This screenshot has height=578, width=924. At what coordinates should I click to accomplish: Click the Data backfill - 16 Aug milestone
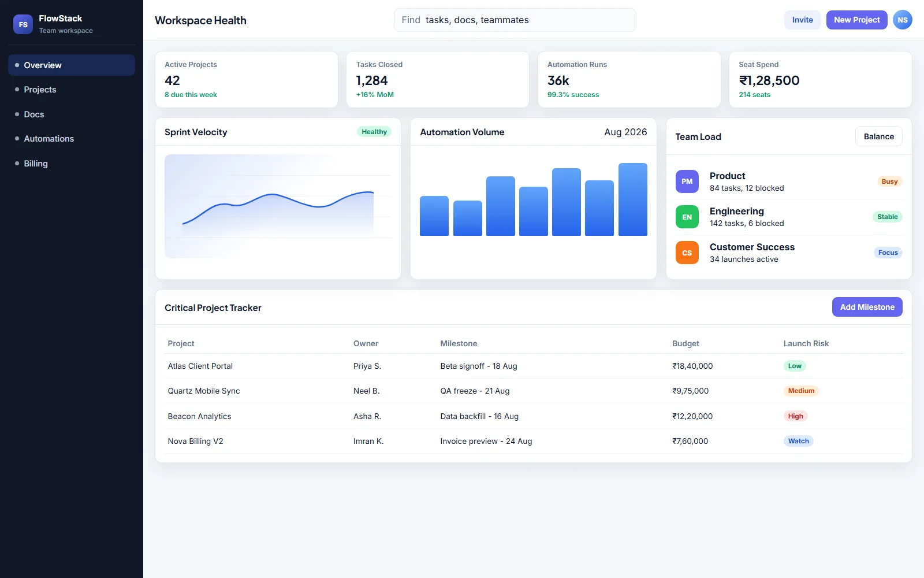click(x=479, y=416)
